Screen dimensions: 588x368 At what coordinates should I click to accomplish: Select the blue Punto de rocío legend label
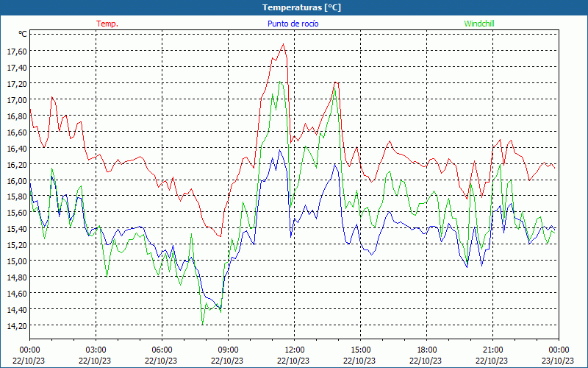coord(293,24)
